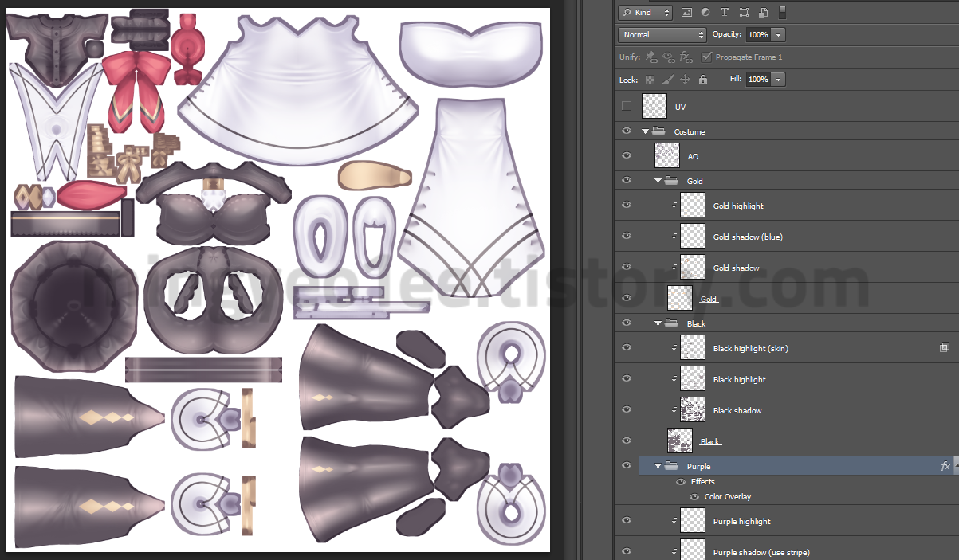Viewport: 959px width, 560px height.
Task: Select the Purple highlight layer name
Action: [x=741, y=521]
